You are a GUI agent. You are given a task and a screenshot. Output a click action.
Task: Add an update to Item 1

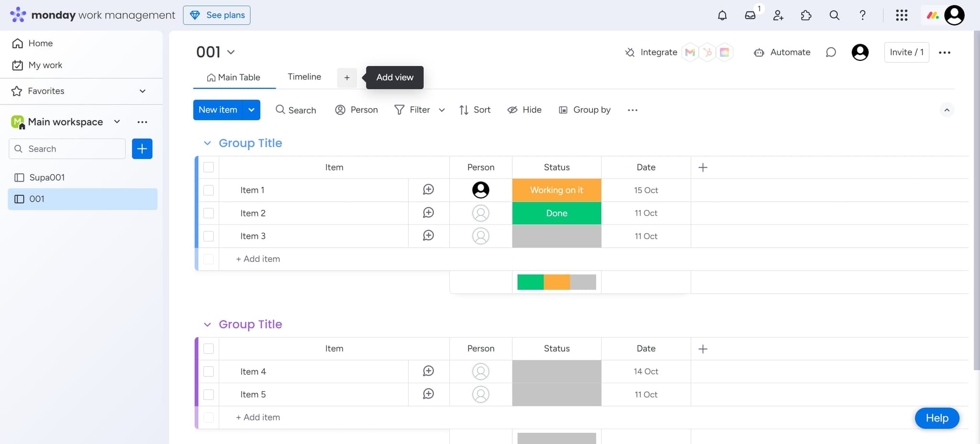pyautogui.click(x=428, y=190)
